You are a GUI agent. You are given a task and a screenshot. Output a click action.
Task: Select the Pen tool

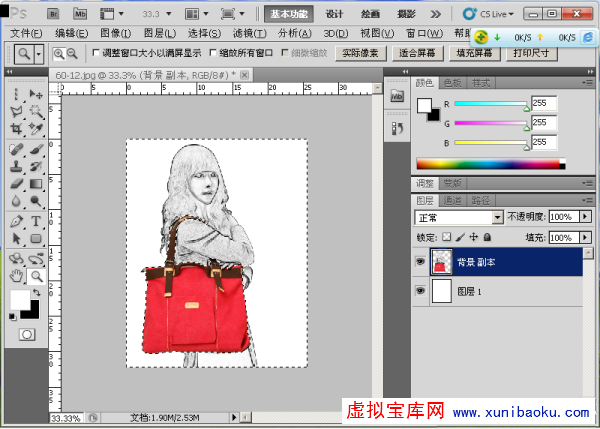point(16,221)
